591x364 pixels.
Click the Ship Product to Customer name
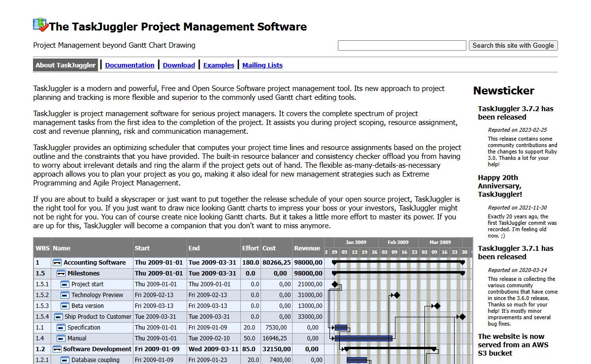coord(98,317)
